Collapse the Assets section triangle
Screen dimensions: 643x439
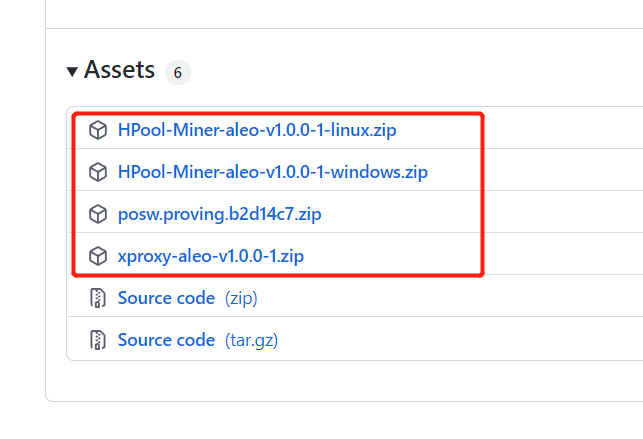pyautogui.click(x=72, y=71)
